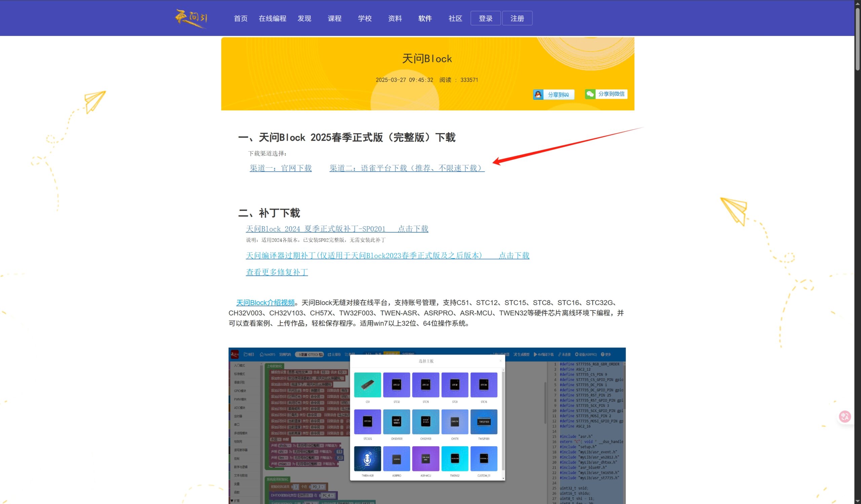861x504 pixels.
Task: Follow the 渠道一:官网下载 link
Action: pyautogui.click(x=280, y=168)
